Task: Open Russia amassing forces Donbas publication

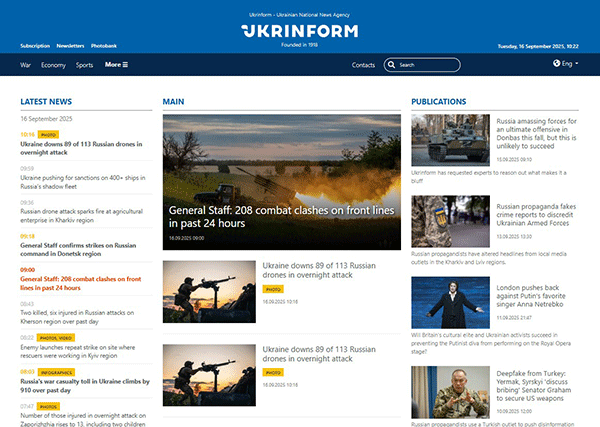Action: pyautogui.click(x=536, y=134)
